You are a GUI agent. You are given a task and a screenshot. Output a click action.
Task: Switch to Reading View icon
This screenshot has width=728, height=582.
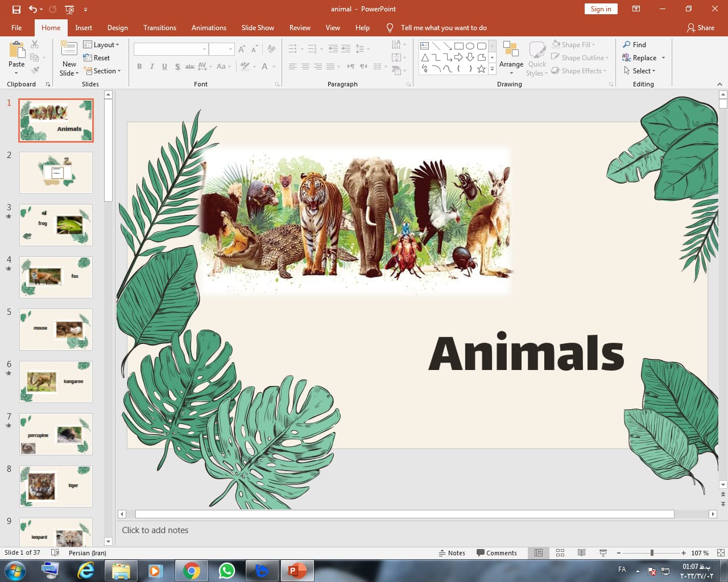pos(581,552)
